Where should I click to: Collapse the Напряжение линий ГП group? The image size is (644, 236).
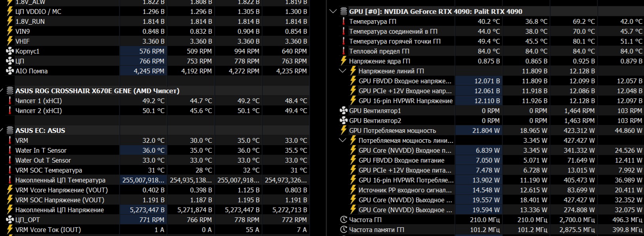click(343, 71)
